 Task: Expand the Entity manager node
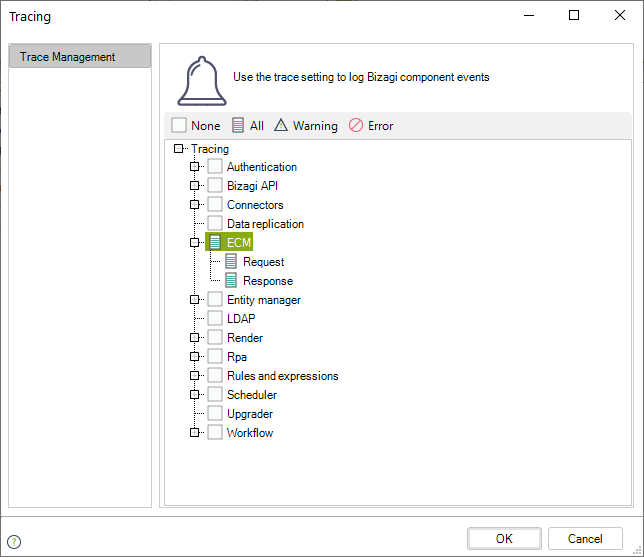(x=194, y=299)
